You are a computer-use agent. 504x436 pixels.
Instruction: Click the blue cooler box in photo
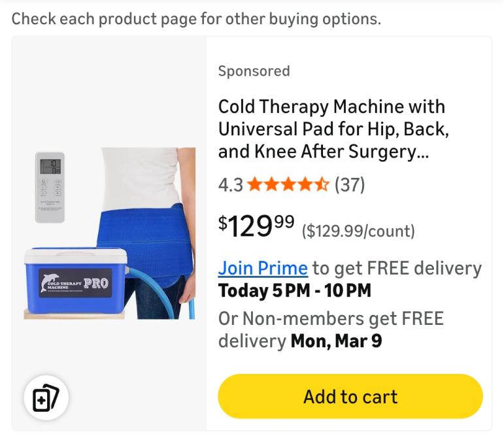tap(76, 280)
